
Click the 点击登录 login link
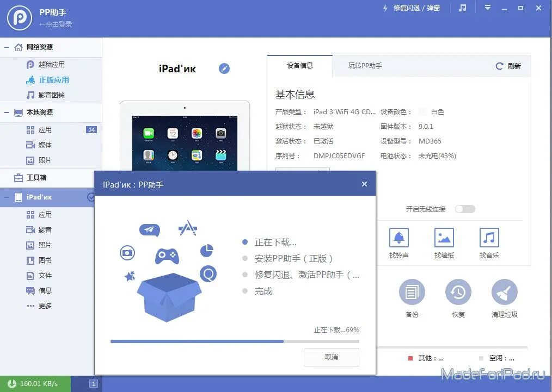[x=56, y=24]
